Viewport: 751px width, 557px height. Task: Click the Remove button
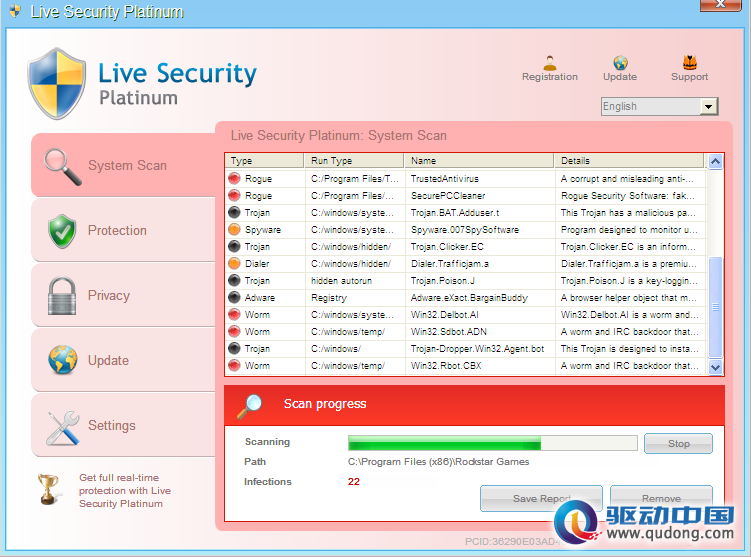coord(661,499)
